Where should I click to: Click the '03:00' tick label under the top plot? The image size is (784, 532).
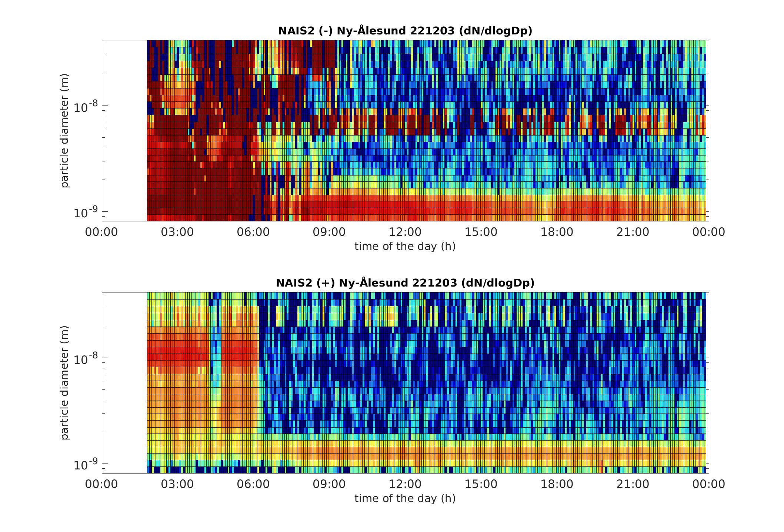[177, 232]
